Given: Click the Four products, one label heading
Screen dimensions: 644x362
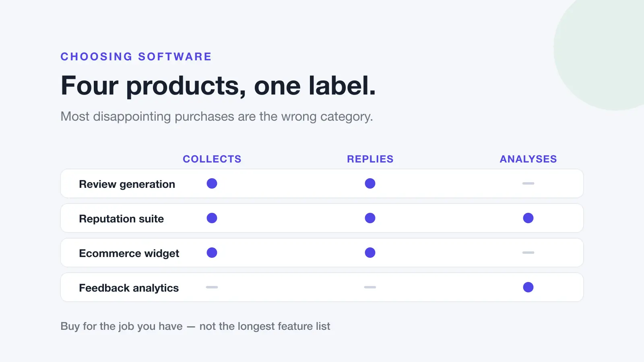Looking at the screenshot, I should coord(218,86).
